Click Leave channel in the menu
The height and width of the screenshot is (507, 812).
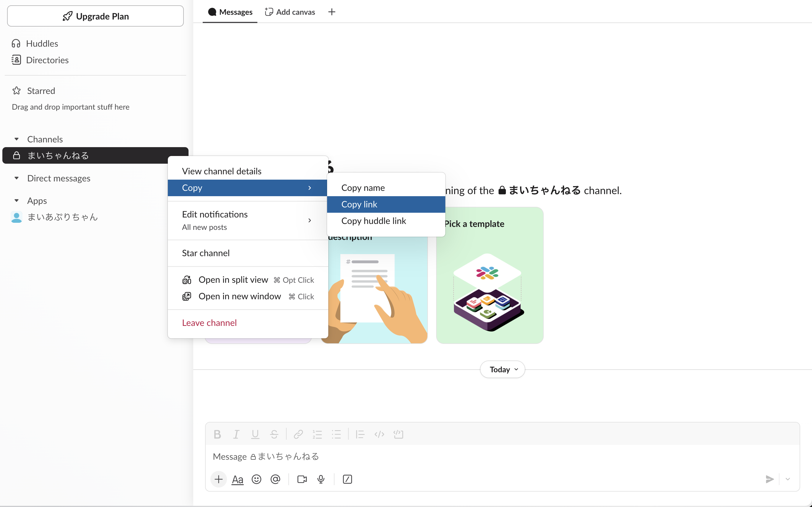209,323
